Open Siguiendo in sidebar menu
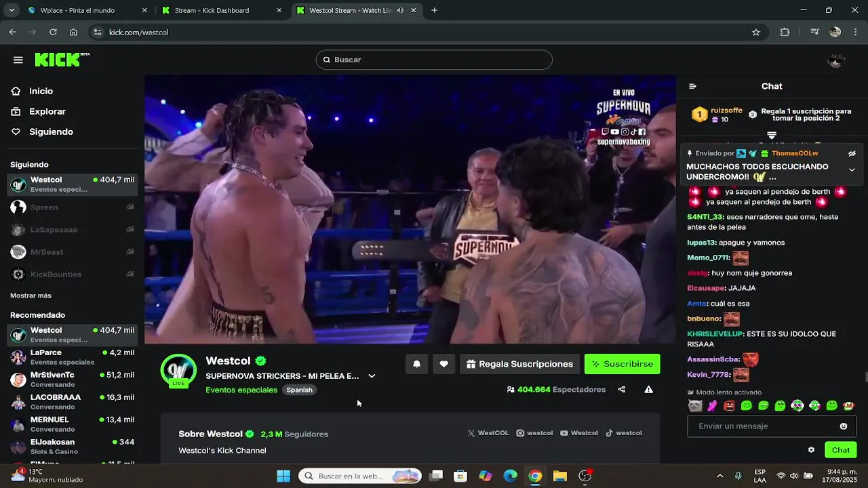868x488 pixels. coord(51,131)
